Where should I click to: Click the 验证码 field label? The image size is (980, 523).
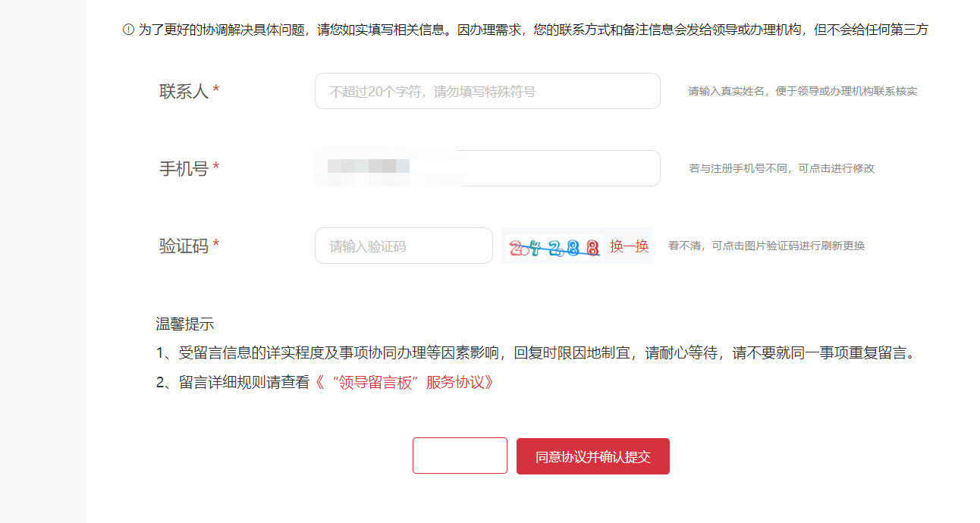184,246
